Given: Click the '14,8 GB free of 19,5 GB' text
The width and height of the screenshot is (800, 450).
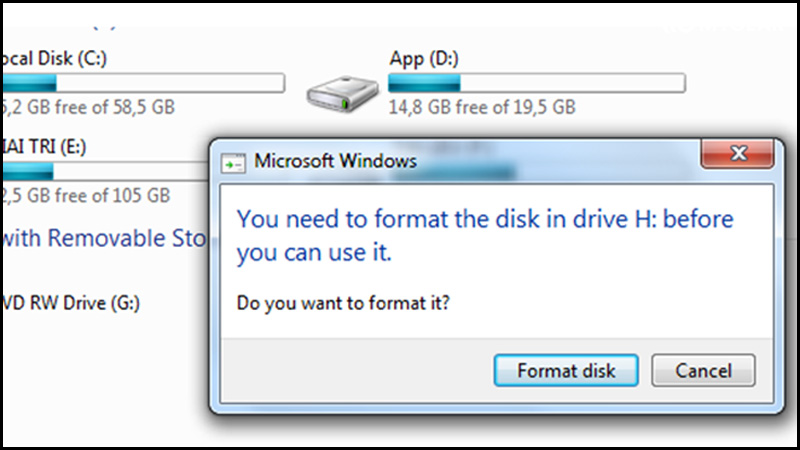Looking at the screenshot, I should [482, 105].
